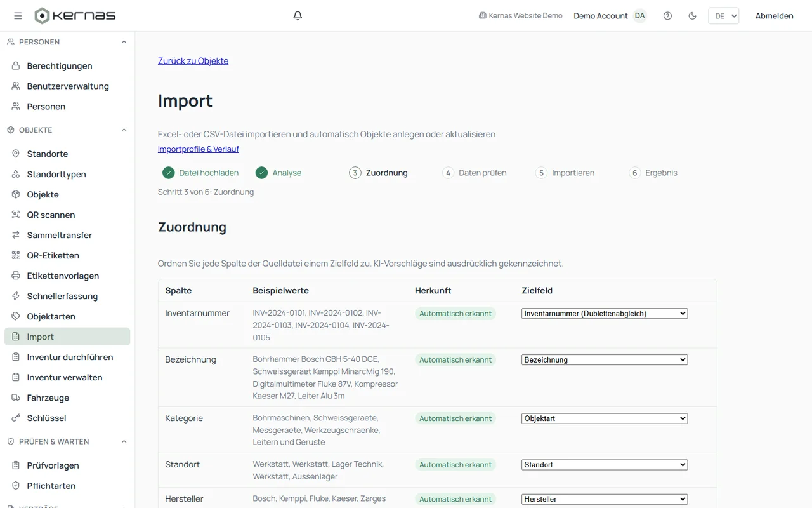
Task: Click the Objekte cube icon in sidebar
Action: tap(16, 195)
